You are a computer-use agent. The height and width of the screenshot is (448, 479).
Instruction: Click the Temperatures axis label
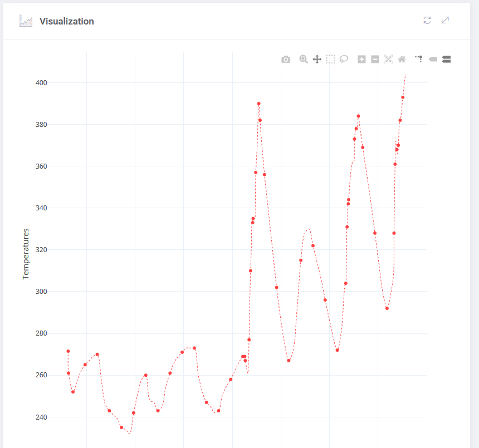[x=26, y=253]
